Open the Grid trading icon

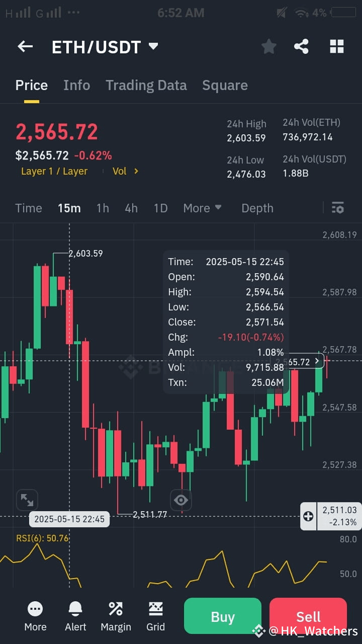[155, 615]
